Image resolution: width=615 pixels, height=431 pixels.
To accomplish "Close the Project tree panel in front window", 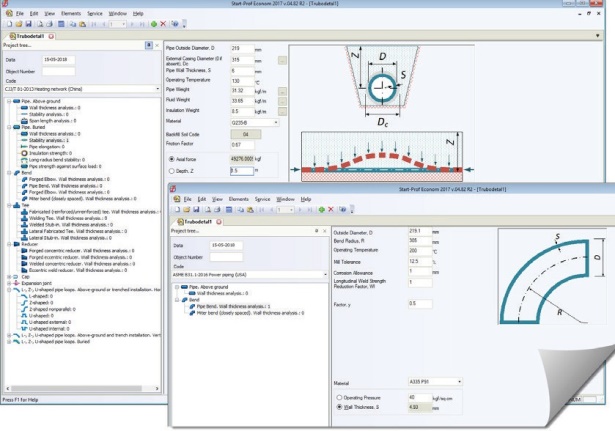I will point(325,231).
